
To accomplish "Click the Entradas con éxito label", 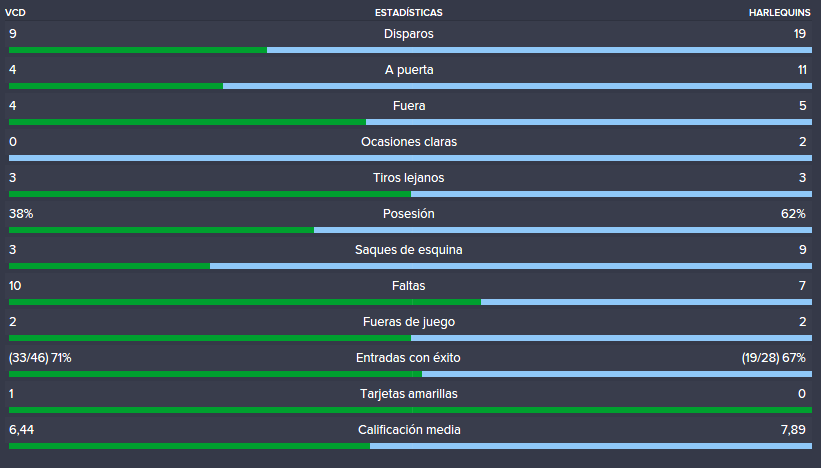I will pyautogui.click(x=408, y=358).
